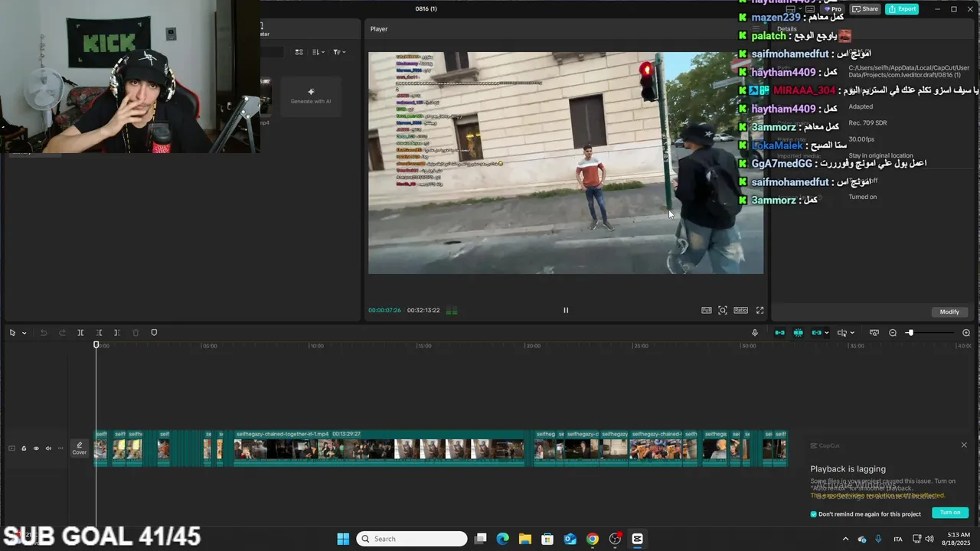Open the media filter dropdown
This screenshot has height=551, width=980.
click(x=339, y=52)
